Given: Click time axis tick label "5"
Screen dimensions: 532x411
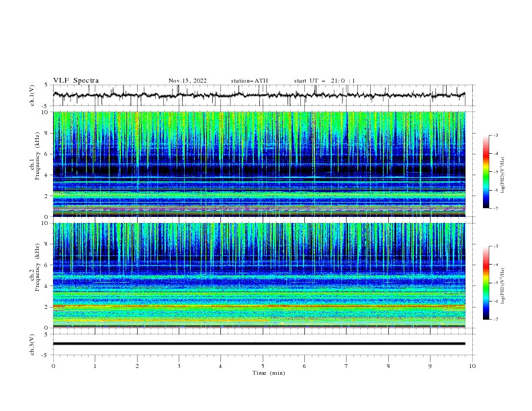Looking at the screenshot, I should click(263, 366).
